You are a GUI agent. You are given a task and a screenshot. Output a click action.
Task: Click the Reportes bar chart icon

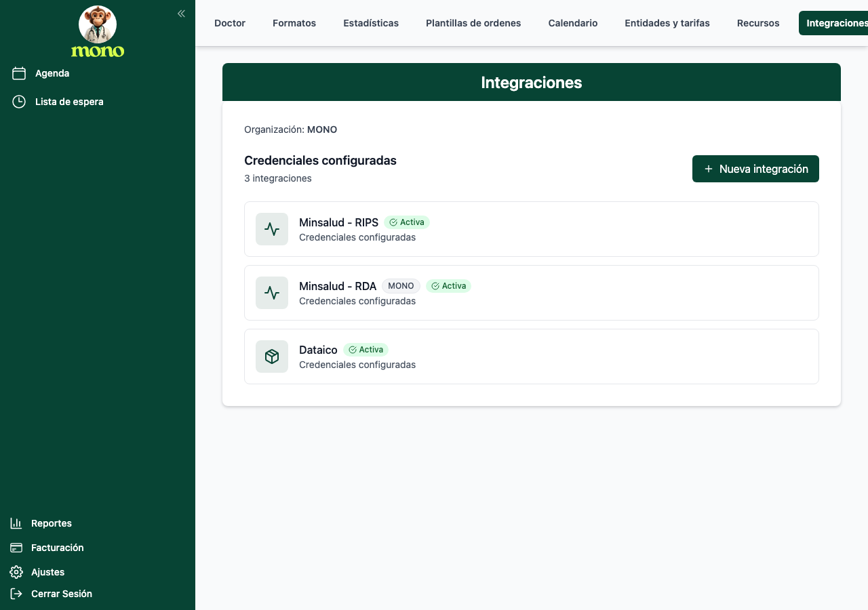point(16,523)
